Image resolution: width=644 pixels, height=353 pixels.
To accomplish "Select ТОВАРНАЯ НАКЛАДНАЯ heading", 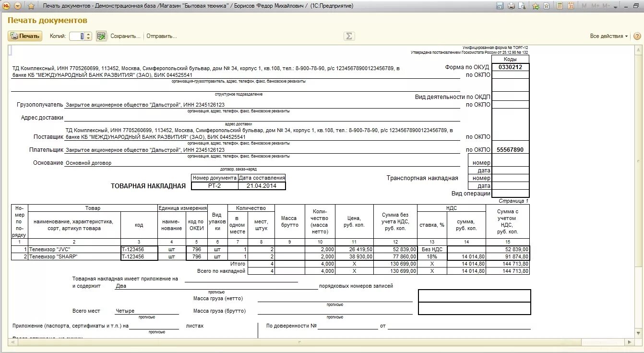I will 148,186.
